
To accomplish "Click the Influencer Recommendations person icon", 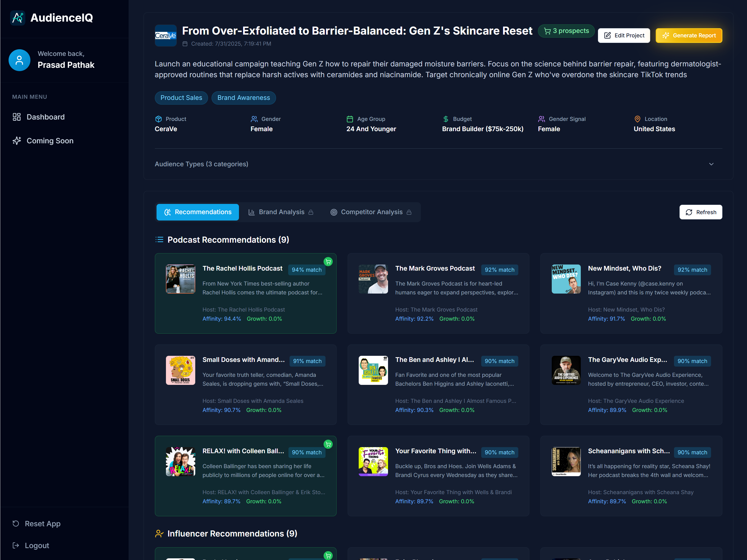I will [159, 533].
